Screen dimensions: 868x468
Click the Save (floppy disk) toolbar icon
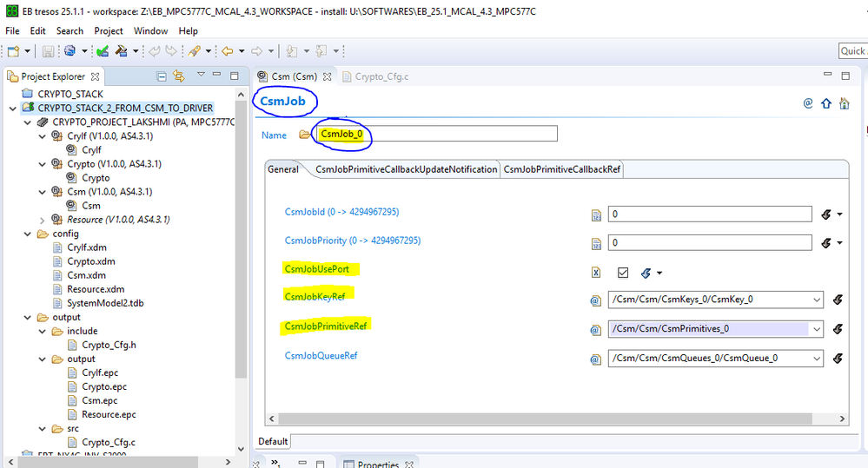[x=48, y=51]
